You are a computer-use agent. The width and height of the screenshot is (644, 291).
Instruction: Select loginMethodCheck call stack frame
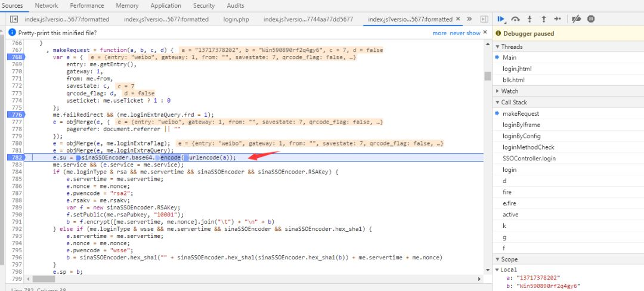(528, 147)
